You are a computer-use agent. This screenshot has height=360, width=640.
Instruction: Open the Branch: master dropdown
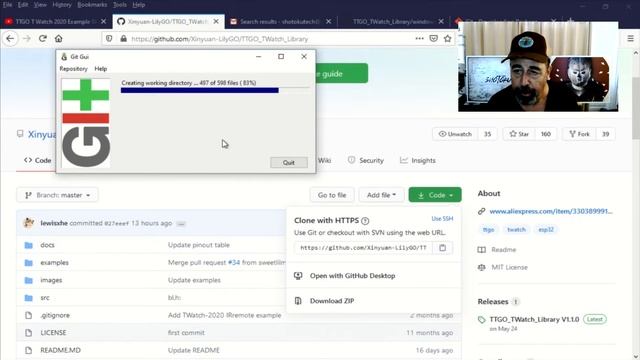(x=57, y=195)
